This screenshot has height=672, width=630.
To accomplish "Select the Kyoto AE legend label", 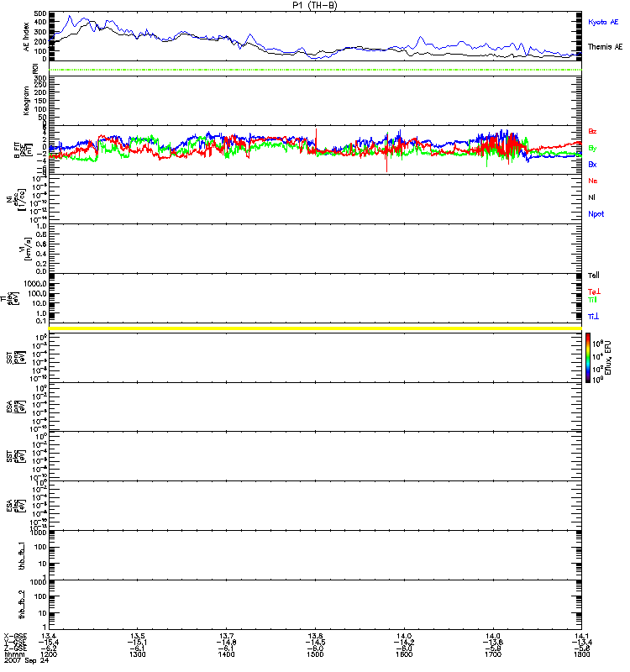I will point(603,22).
